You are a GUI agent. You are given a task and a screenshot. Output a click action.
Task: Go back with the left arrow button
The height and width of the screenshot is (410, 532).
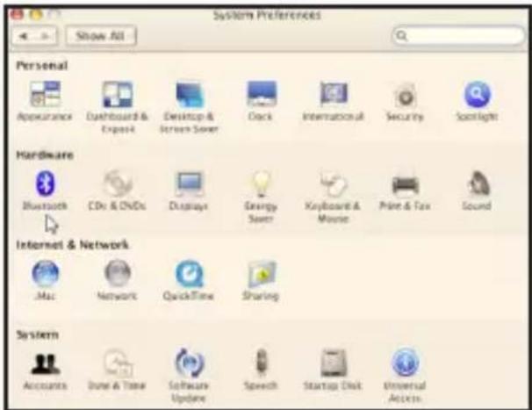[23, 36]
